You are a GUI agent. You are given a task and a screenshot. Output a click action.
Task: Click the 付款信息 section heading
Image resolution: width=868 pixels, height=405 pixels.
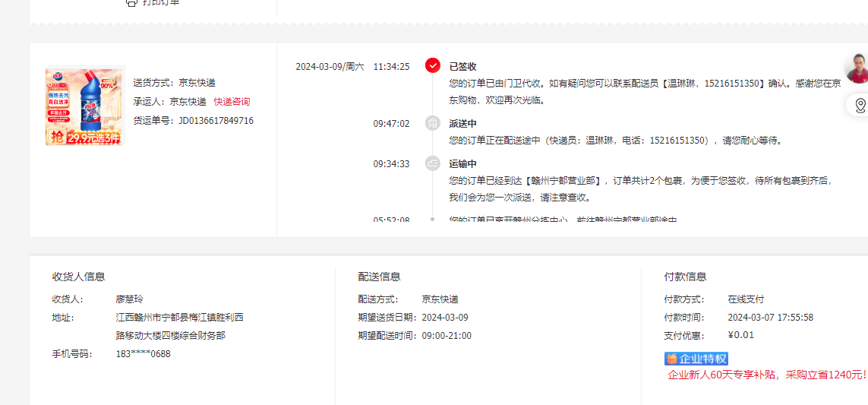685,277
